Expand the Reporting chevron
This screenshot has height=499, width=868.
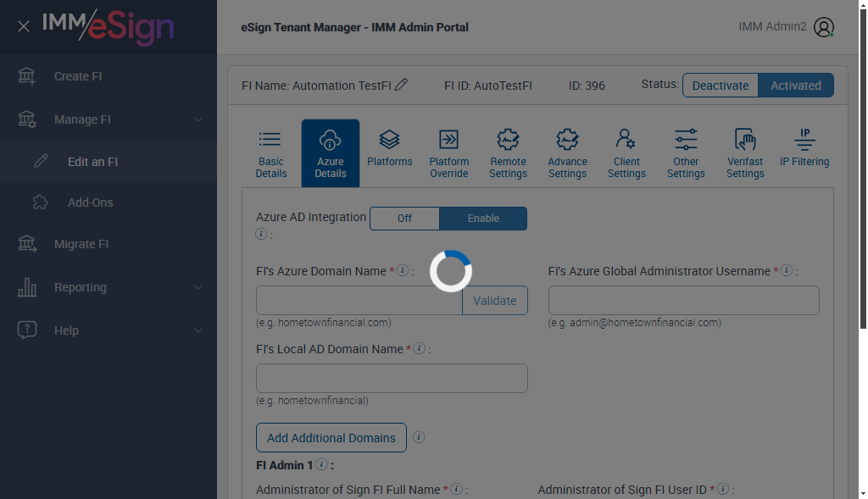[198, 286]
